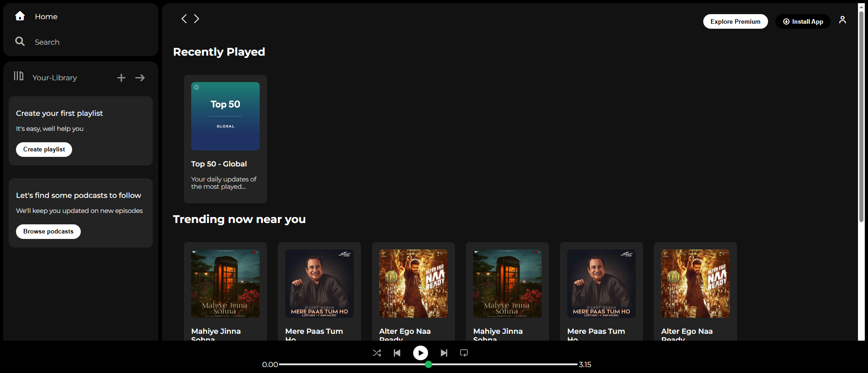Toggle repeat loop
The image size is (868, 373).
(464, 353)
